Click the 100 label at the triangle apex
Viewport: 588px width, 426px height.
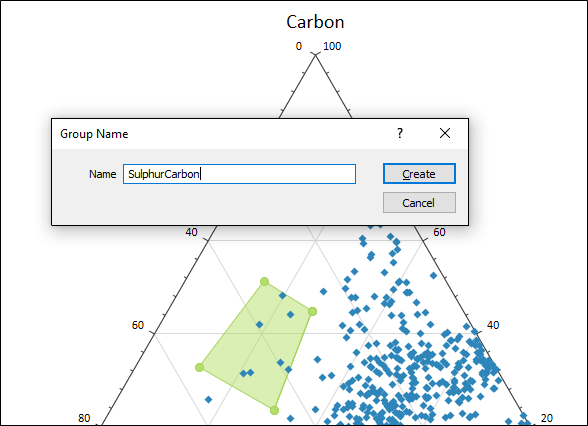click(x=332, y=46)
